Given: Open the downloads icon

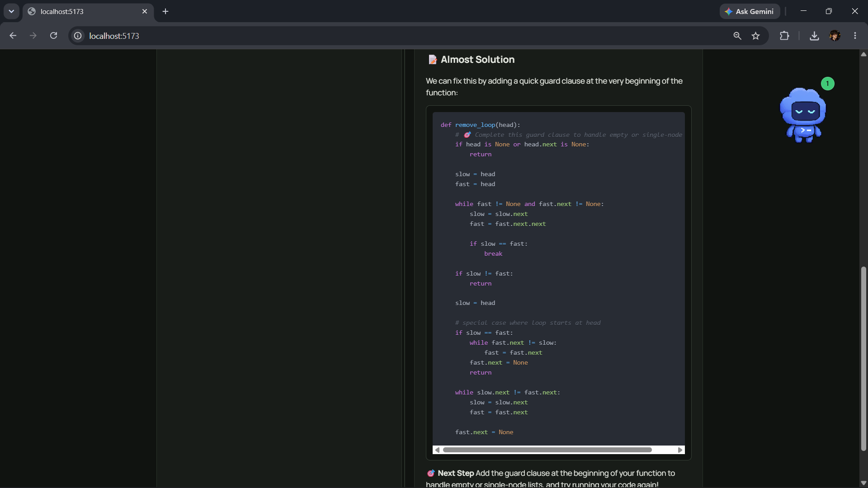Looking at the screenshot, I should tap(814, 36).
